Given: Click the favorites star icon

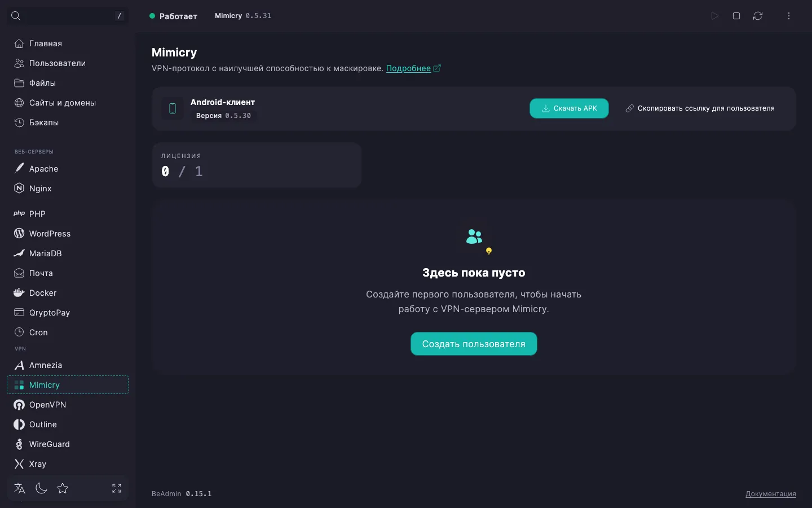Looking at the screenshot, I should pyautogui.click(x=63, y=488).
